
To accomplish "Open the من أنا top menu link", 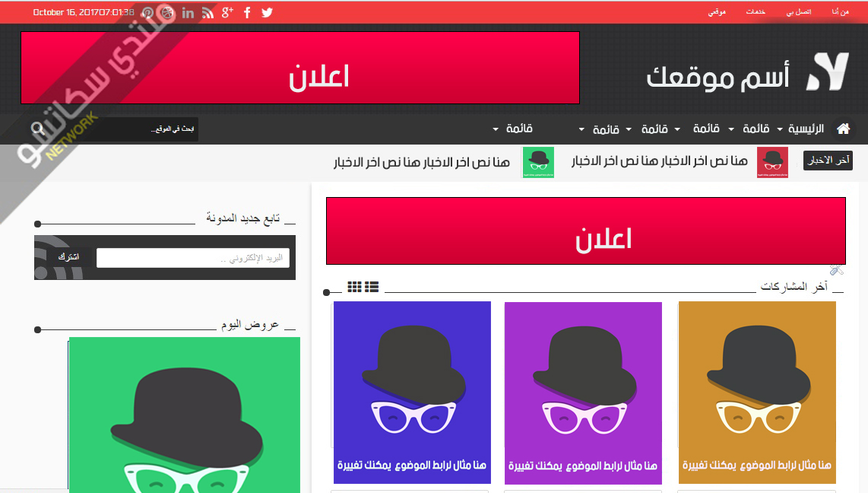I will pyautogui.click(x=841, y=13).
